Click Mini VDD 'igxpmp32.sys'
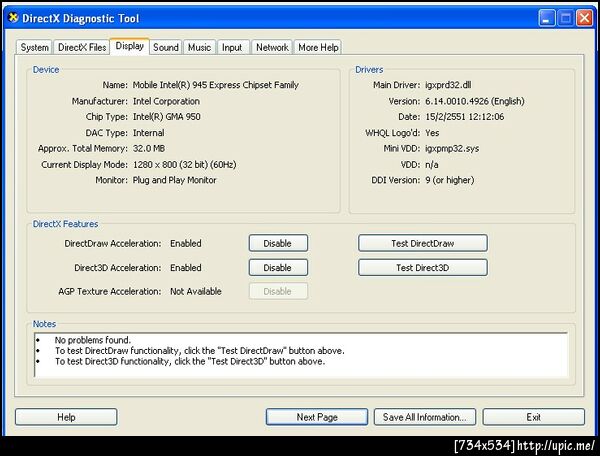The image size is (600, 456). pos(452,148)
